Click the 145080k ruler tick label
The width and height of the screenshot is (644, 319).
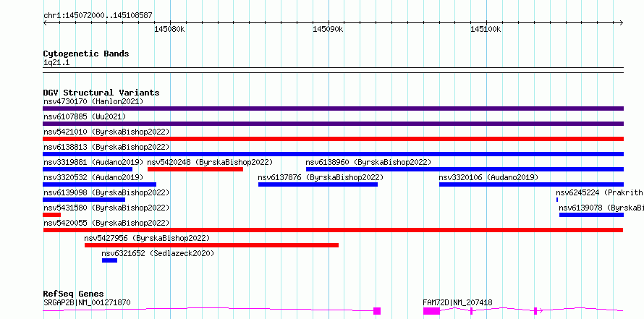(x=169, y=29)
